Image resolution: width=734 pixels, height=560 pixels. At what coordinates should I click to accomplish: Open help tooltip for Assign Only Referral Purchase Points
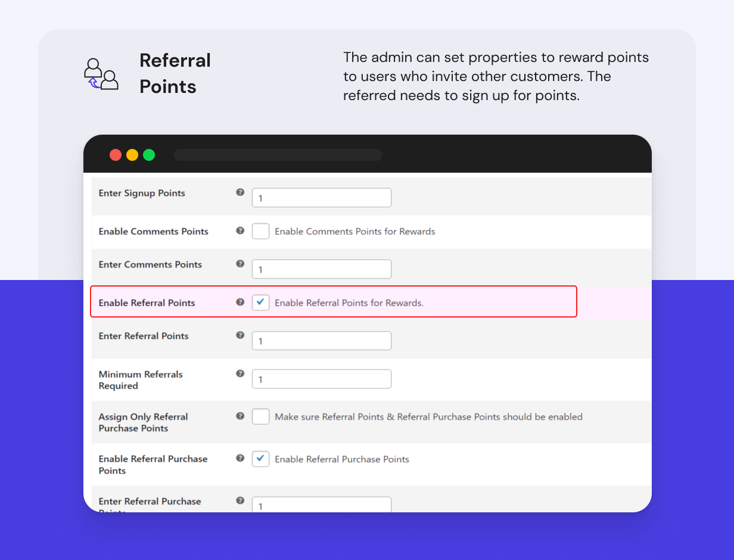[x=240, y=416]
